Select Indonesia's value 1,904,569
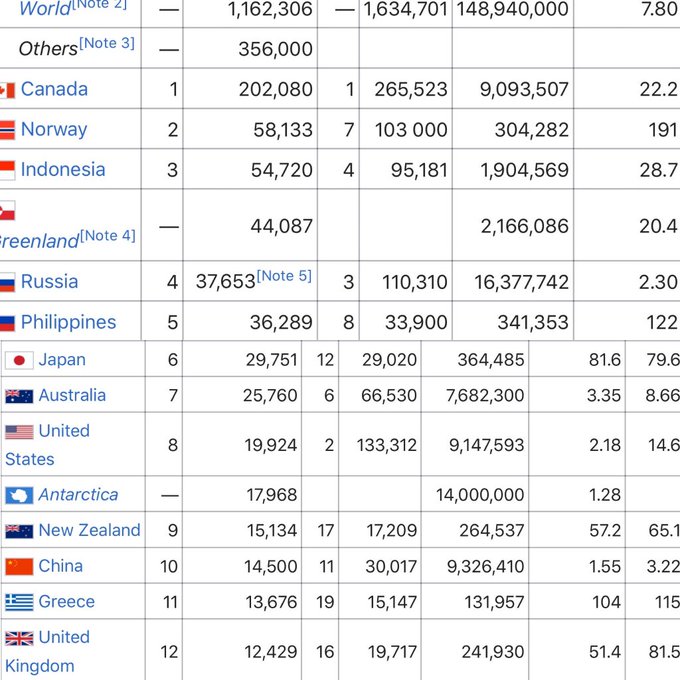680x680 pixels. (x=524, y=170)
